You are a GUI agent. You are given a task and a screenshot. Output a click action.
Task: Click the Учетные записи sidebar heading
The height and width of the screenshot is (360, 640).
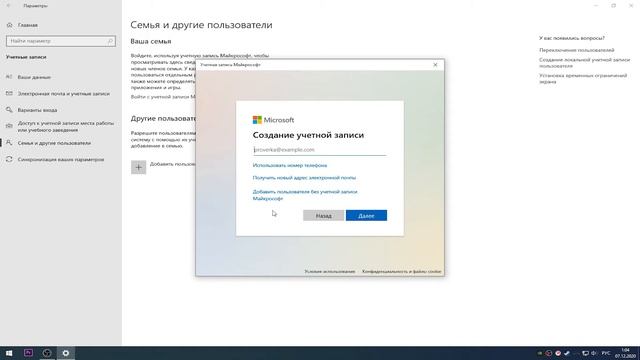26,57
